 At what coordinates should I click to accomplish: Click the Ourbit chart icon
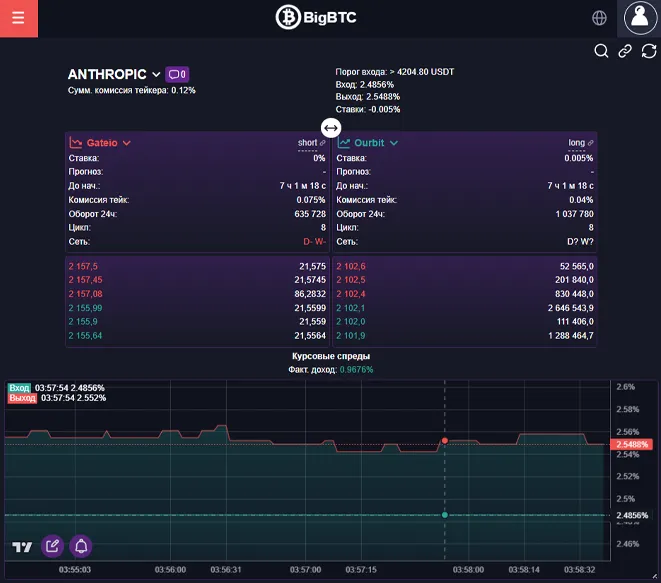(x=344, y=142)
